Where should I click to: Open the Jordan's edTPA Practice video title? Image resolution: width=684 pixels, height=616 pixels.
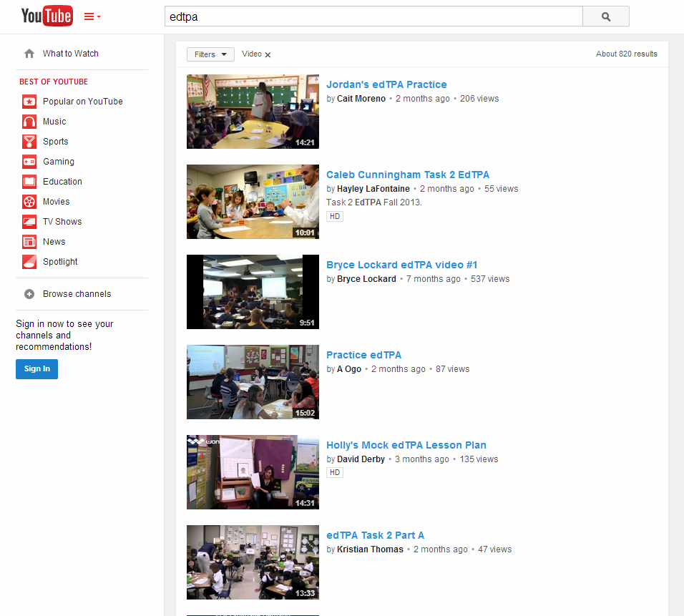tap(386, 84)
